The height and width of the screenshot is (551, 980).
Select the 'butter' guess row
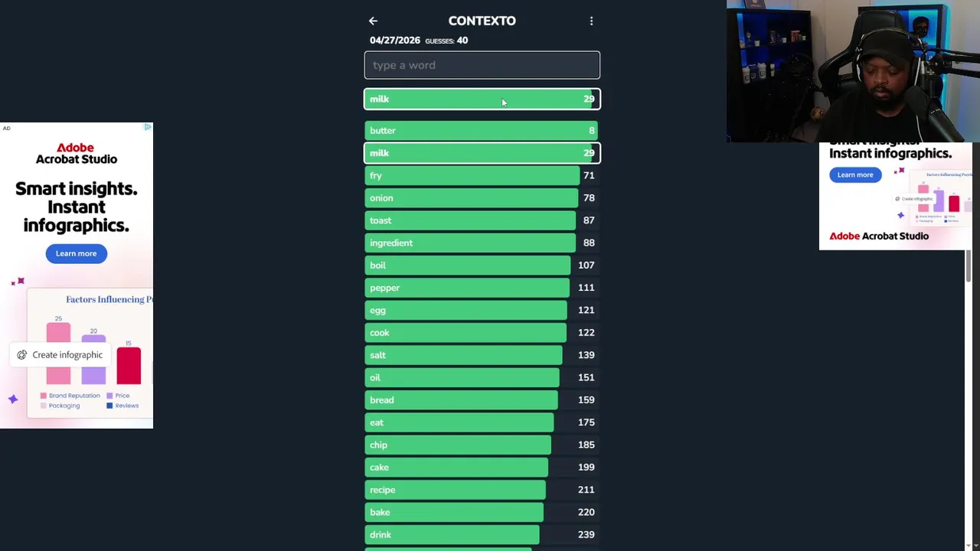pyautogui.click(x=482, y=131)
